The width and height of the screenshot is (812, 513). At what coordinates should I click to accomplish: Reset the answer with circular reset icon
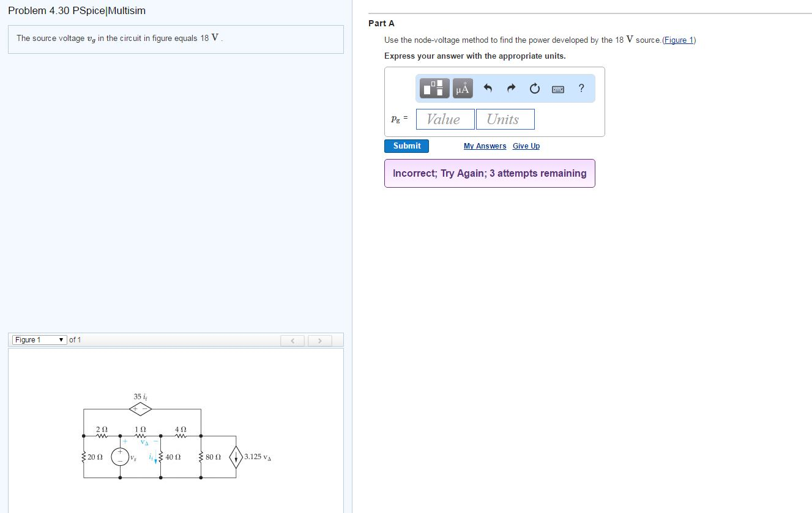(x=534, y=87)
